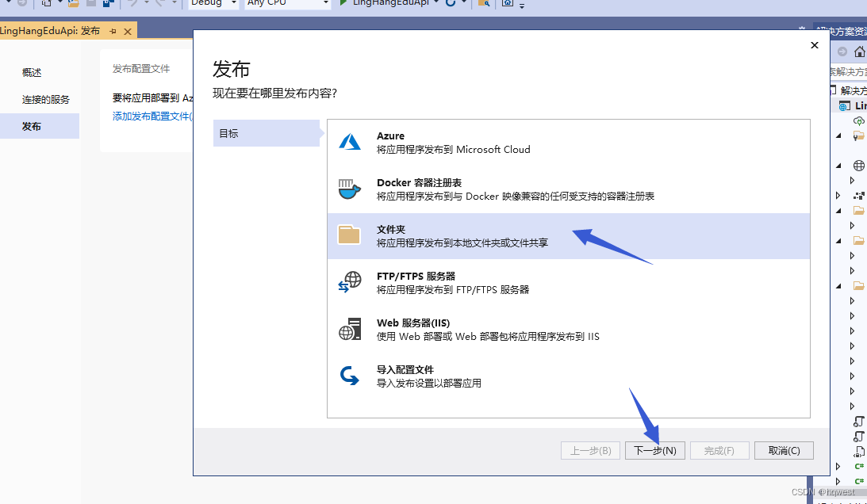Image resolution: width=867 pixels, height=504 pixels.
Task: Click the Solution Explorer forward arrow icon
Action: (842, 52)
